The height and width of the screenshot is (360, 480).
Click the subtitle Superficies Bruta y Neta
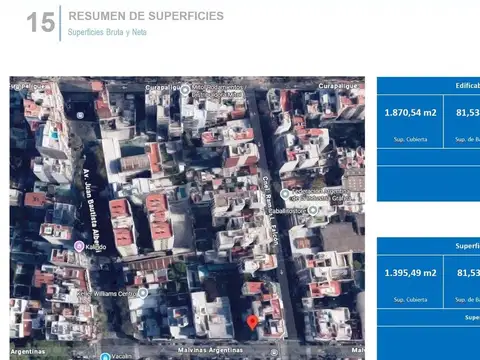click(107, 32)
